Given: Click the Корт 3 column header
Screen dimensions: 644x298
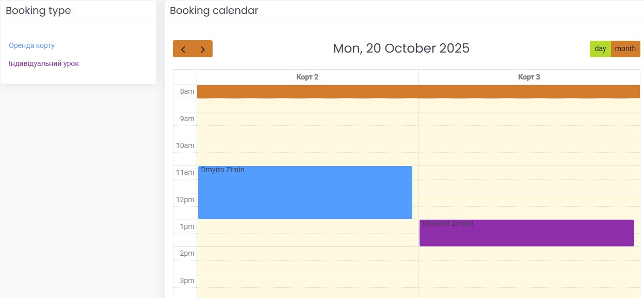Looking at the screenshot, I should (x=529, y=77).
